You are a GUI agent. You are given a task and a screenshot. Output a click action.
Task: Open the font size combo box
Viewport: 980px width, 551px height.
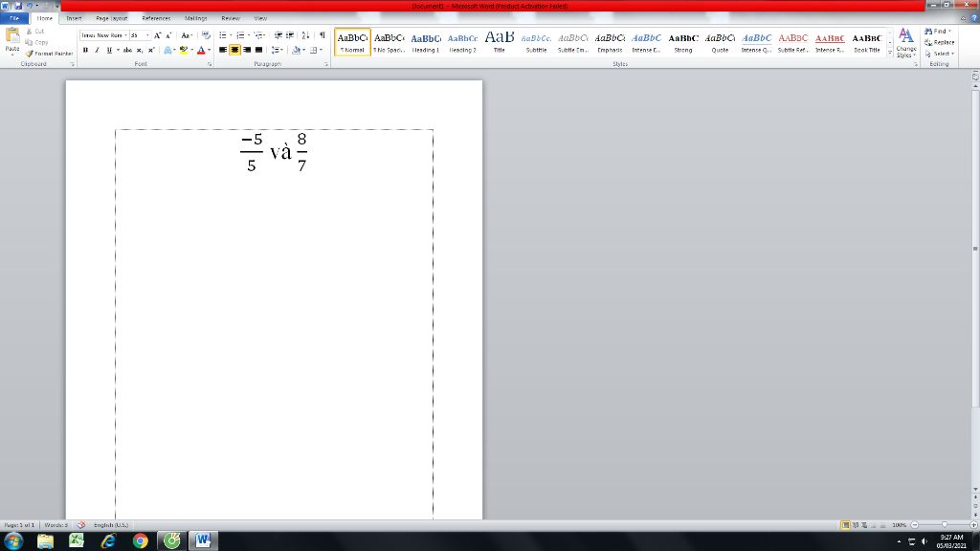pos(140,35)
